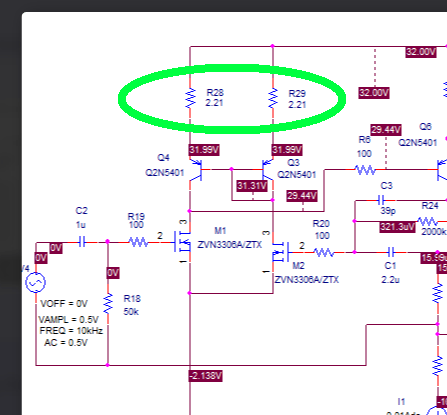Click the M1 reference label
The height and width of the screenshot is (415, 447).
(220, 231)
